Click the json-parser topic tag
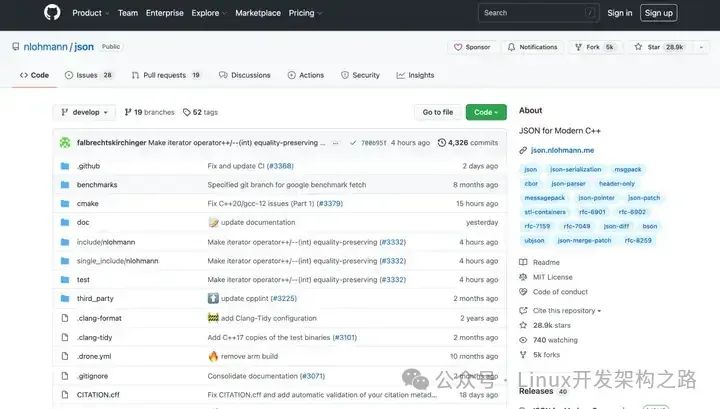Screen dimensions: 720x409 [568, 184]
